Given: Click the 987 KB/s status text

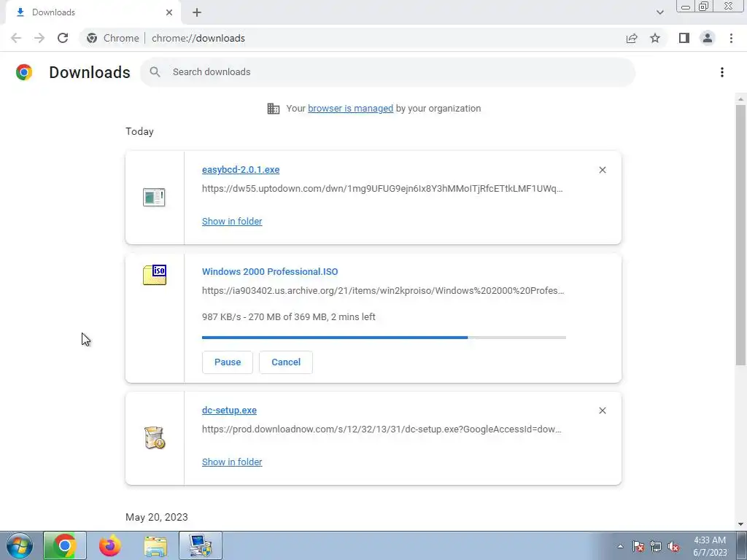Looking at the screenshot, I should (x=289, y=317).
